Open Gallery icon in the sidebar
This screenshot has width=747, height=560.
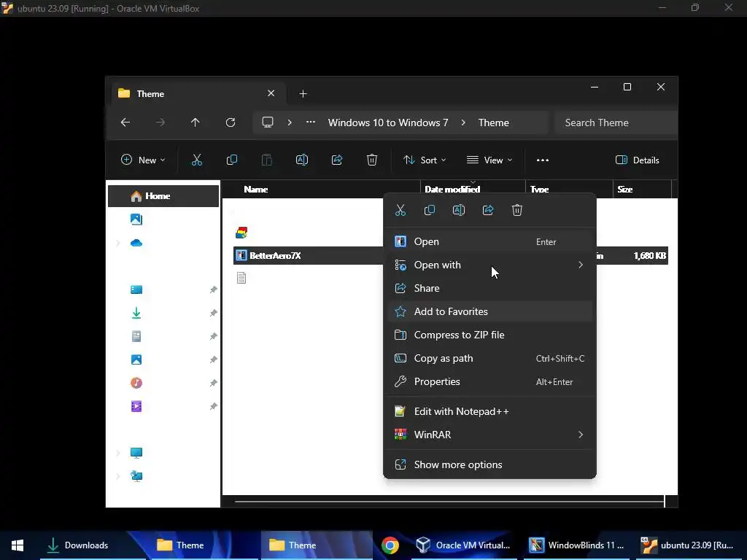pyautogui.click(x=136, y=219)
